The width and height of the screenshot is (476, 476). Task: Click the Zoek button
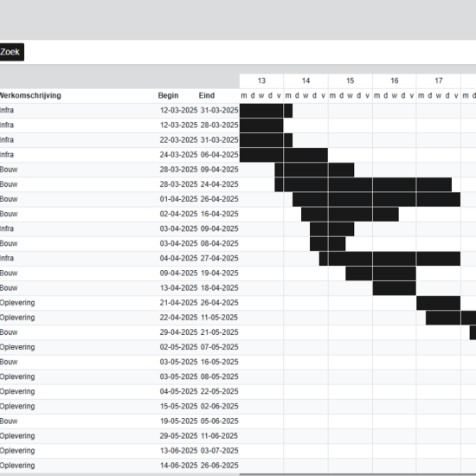11,52
